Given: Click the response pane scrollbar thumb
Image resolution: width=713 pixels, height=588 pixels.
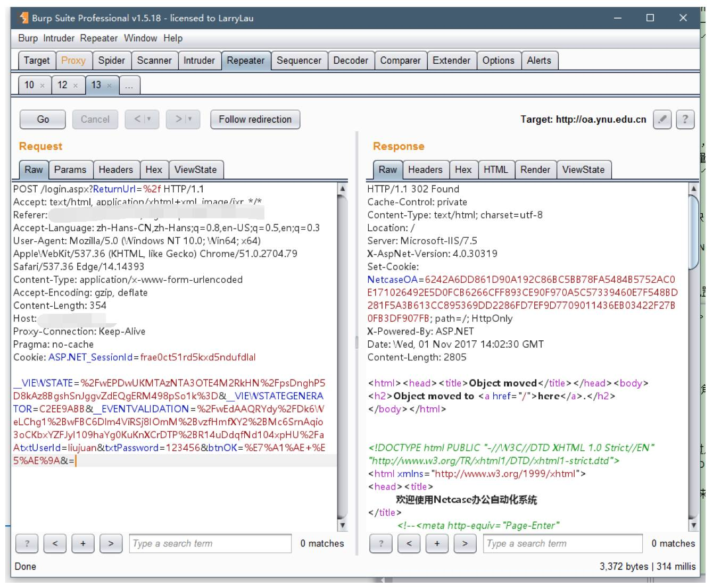Looking at the screenshot, I should (693, 232).
